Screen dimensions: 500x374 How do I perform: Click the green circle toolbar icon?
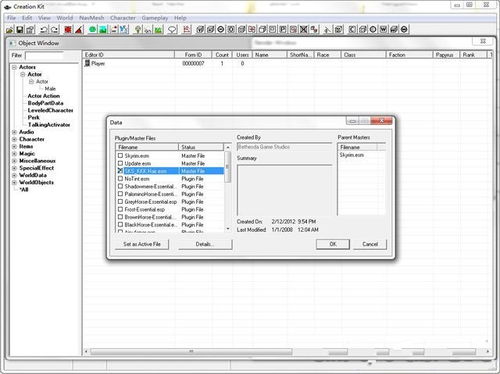[x=92, y=30]
